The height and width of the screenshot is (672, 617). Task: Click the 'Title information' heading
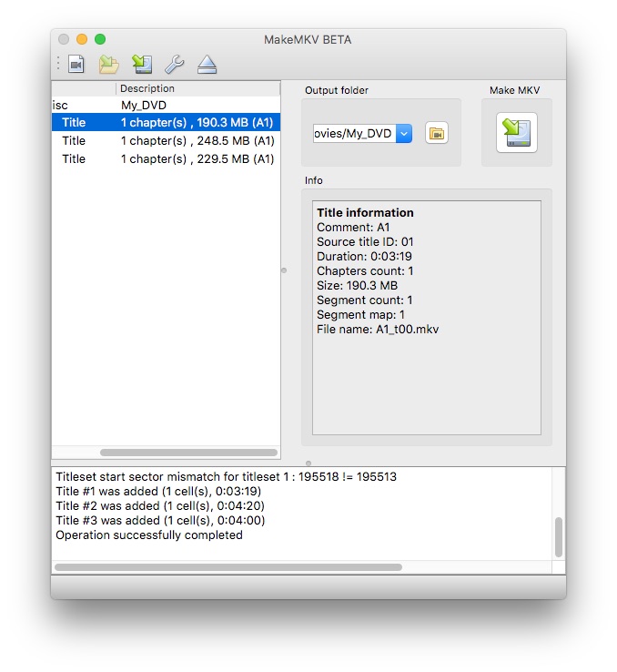(365, 212)
